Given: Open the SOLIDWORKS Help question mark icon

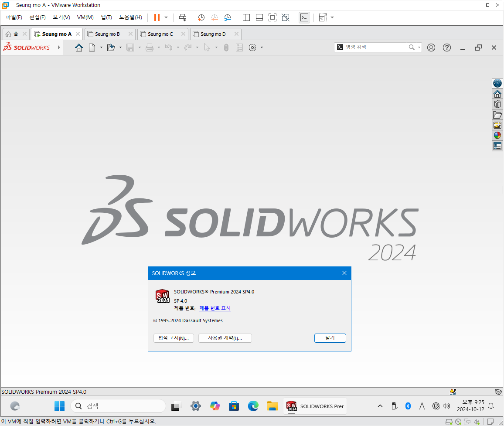Looking at the screenshot, I should tap(447, 48).
